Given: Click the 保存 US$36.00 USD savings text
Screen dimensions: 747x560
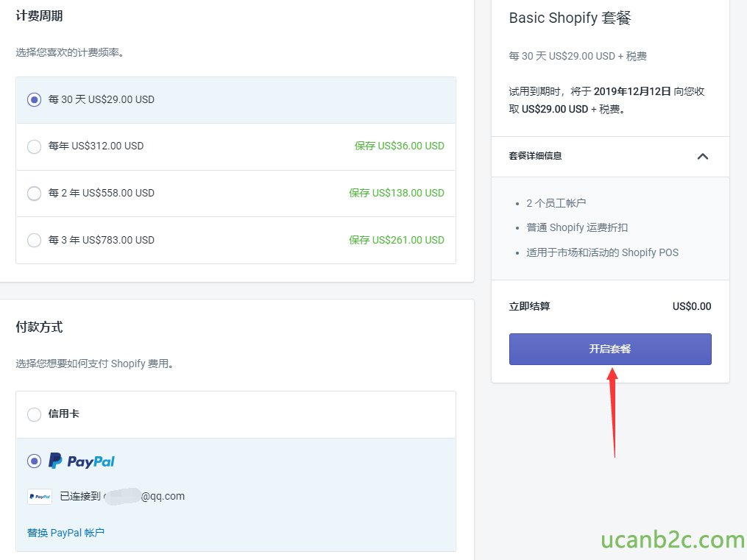Looking at the screenshot, I should [x=399, y=146].
